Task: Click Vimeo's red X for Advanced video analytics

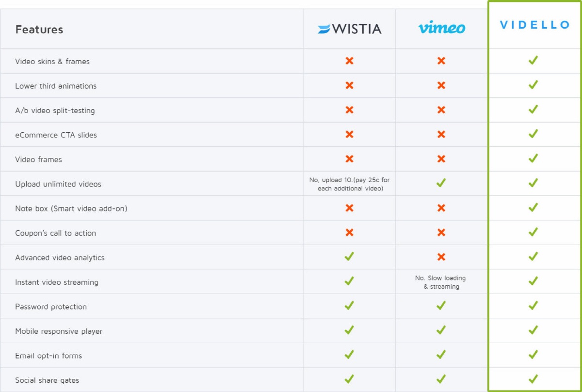Action: (441, 257)
